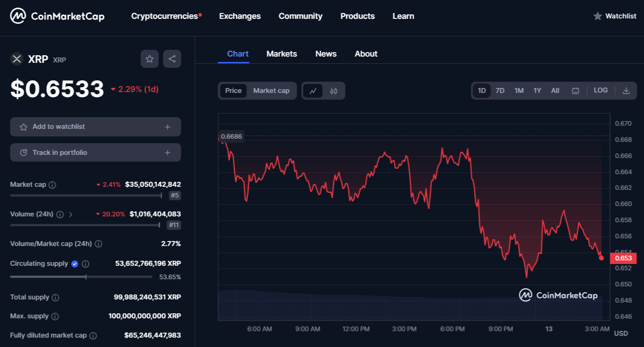
Task: Click info icon beside Fully diluted market cap
Action: tap(93, 336)
